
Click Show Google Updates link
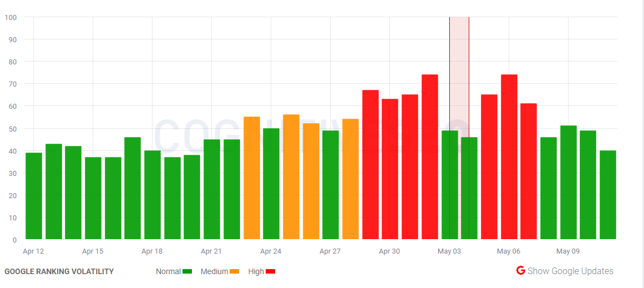point(570,271)
